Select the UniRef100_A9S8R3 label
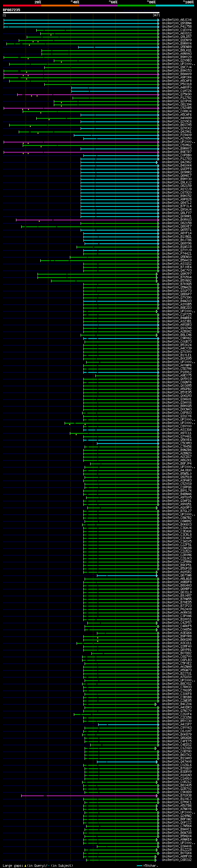This screenshot has height=868, width=197. (177, 325)
